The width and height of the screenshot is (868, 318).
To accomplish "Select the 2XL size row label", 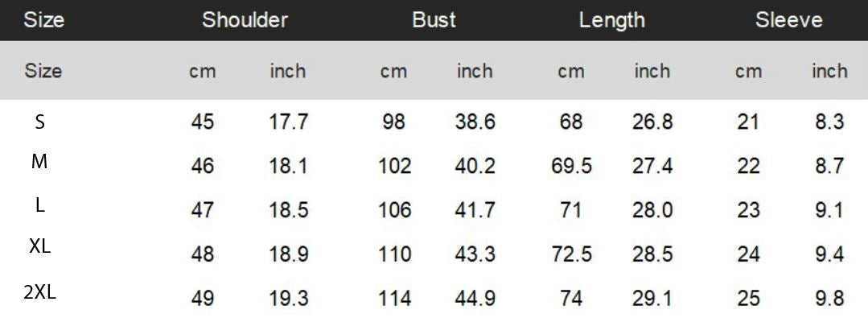I will tap(39, 292).
